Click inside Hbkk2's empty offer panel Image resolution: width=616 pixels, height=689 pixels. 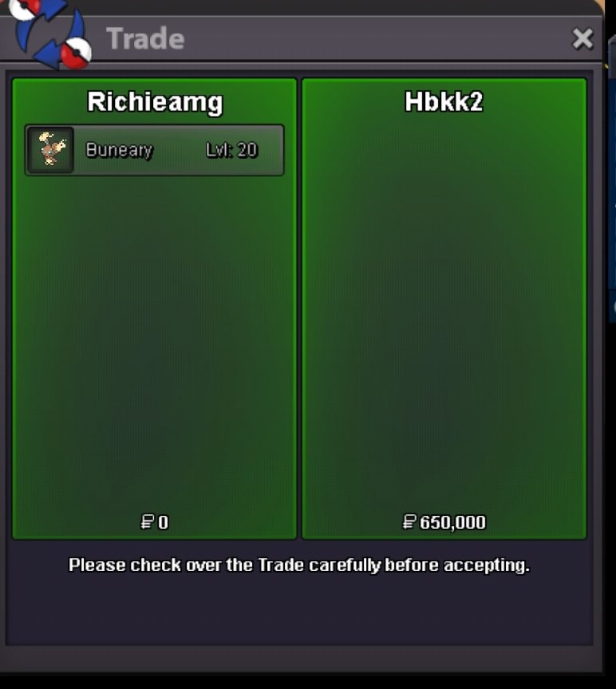(444, 308)
